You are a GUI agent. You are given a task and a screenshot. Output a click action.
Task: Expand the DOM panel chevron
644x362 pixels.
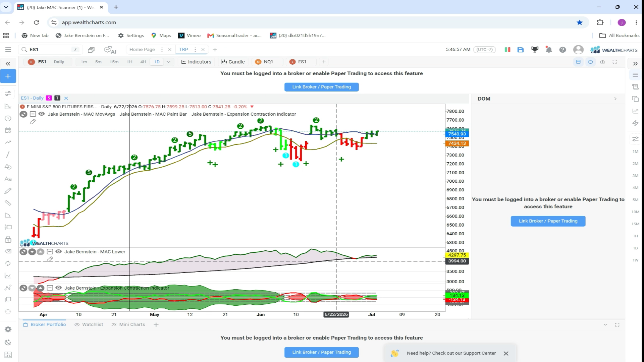[x=615, y=99]
